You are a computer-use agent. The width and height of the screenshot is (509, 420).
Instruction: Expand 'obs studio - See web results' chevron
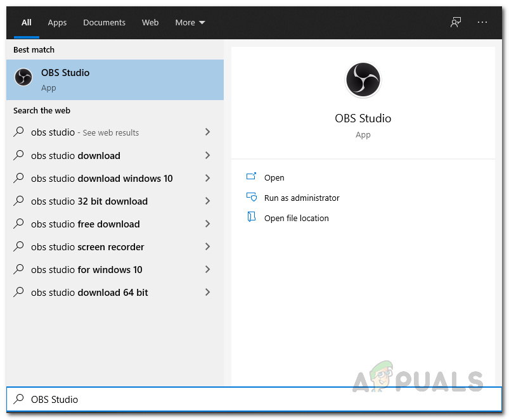click(x=208, y=132)
